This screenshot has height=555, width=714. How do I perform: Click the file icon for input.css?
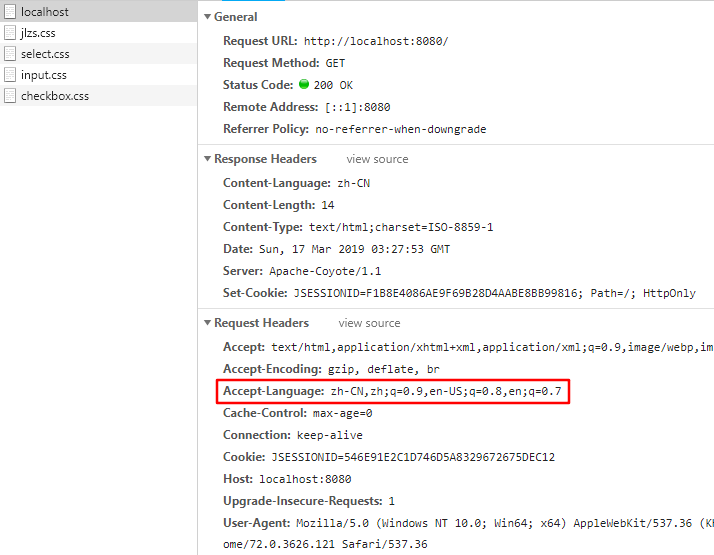pos(11,75)
